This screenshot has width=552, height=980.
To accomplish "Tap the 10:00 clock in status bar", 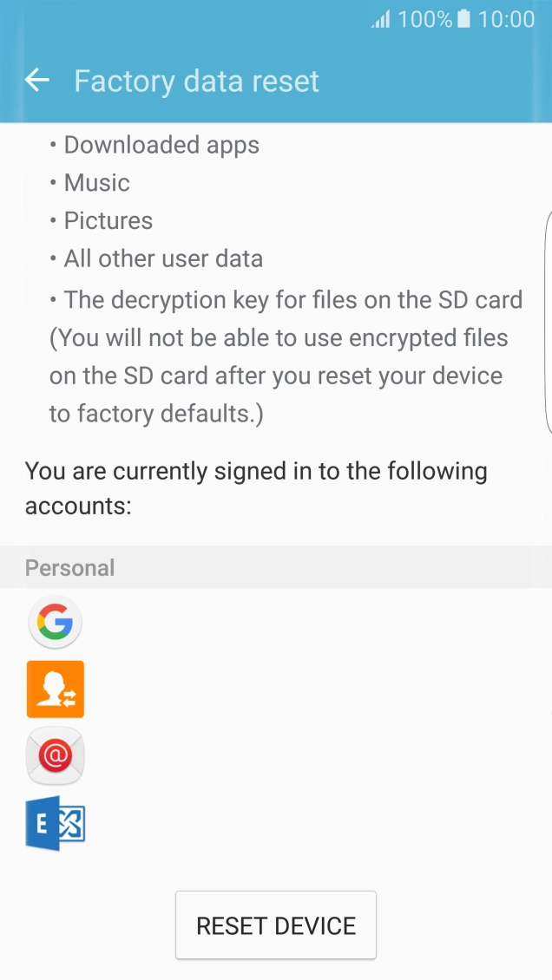I will 506,19.
